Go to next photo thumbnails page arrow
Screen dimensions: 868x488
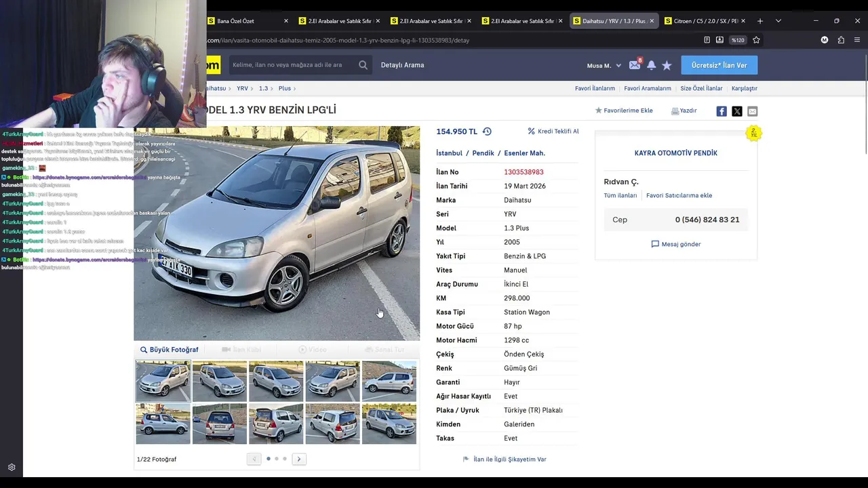point(298,459)
